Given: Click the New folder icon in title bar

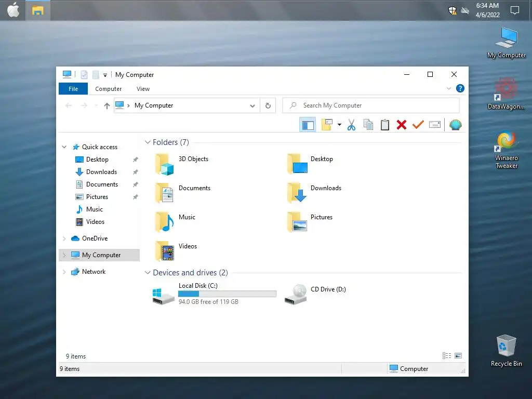Looking at the screenshot, I should [x=96, y=75].
